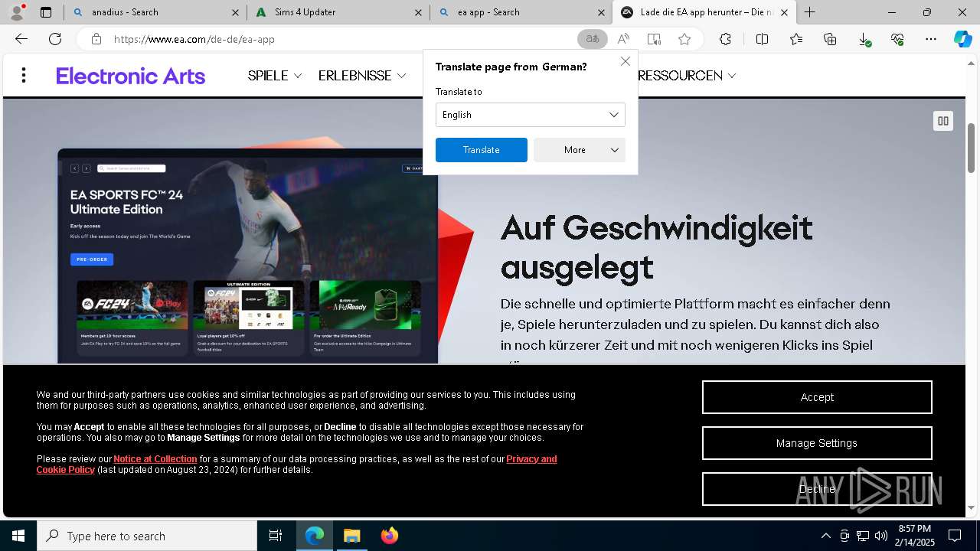
Task: Show hidden system tray icons
Action: pyautogui.click(x=825, y=536)
